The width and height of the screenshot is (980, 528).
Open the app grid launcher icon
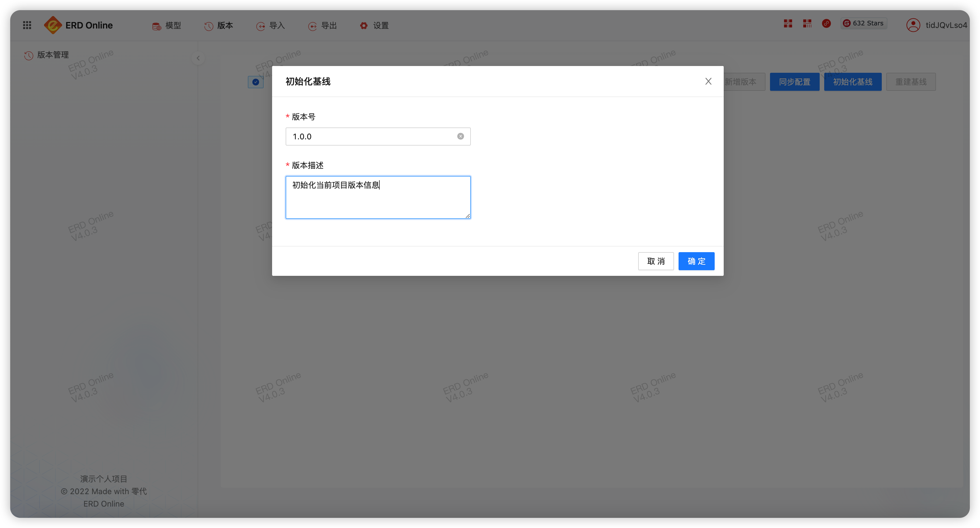pyautogui.click(x=27, y=25)
